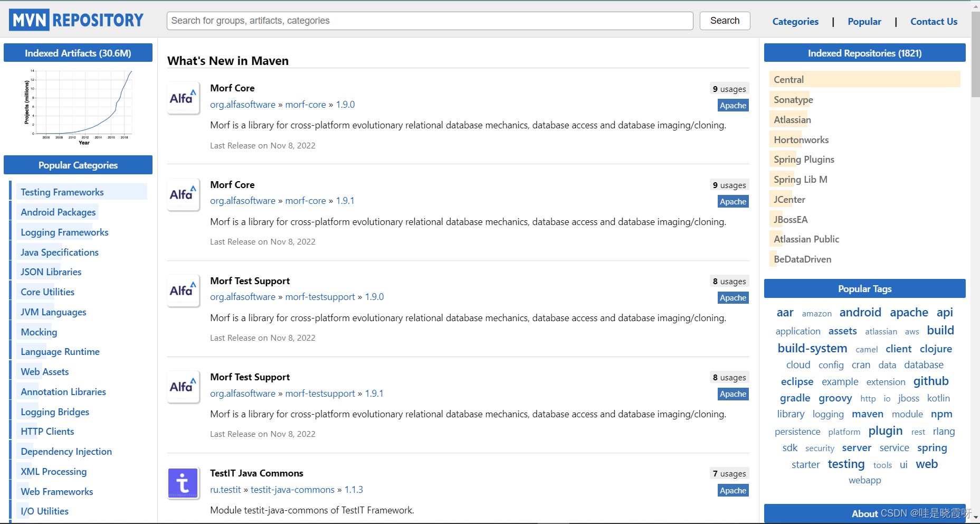Image resolution: width=980 pixels, height=524 pixels.
Task: Open morf-testsupport version 1.9.0 link
Action: tap(375, 297)
